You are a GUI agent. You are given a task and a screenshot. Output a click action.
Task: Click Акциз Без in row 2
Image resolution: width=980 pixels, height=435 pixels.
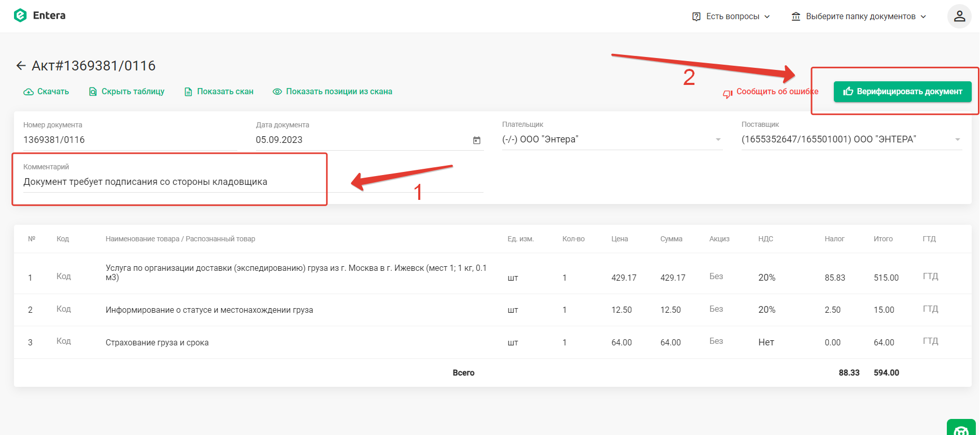coord(716,309)
